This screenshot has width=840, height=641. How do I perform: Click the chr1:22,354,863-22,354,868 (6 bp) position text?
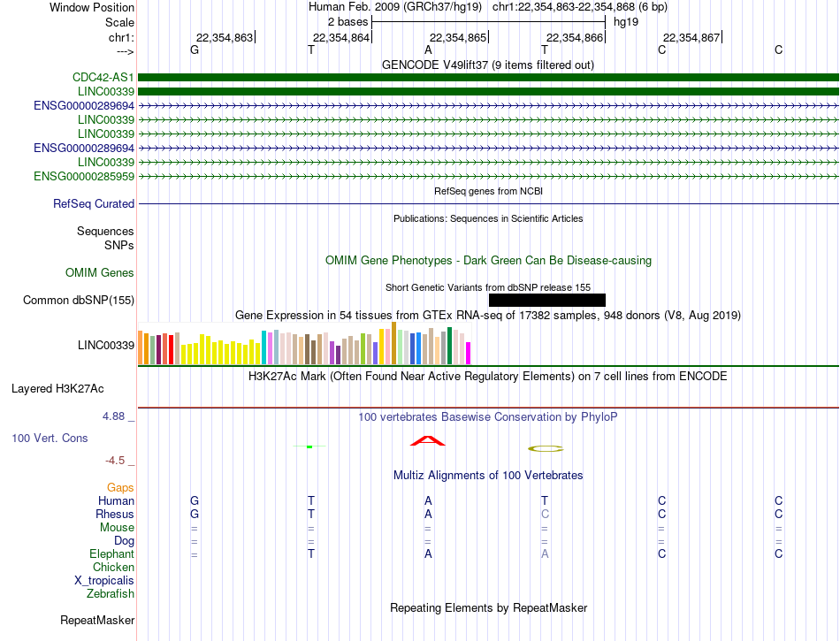click(x=580, y=7)
